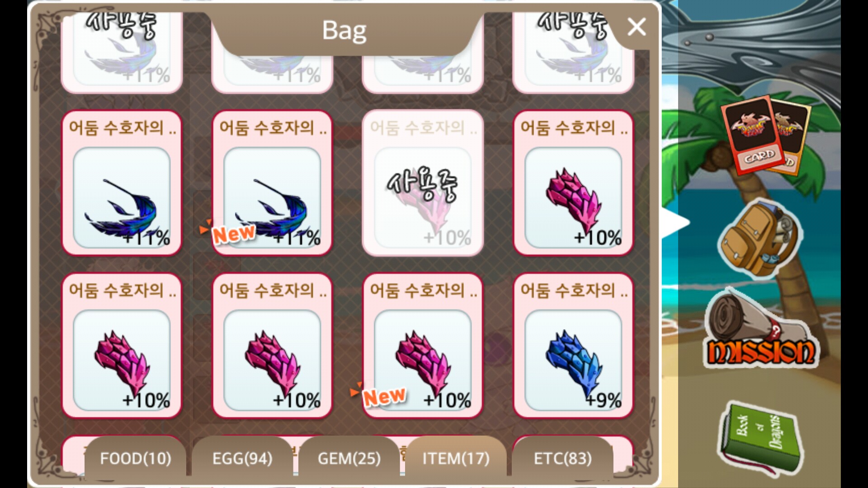Switch to the EGG(94) tab
The width and height of the screenshot is (868, 488).
point(242,458)
